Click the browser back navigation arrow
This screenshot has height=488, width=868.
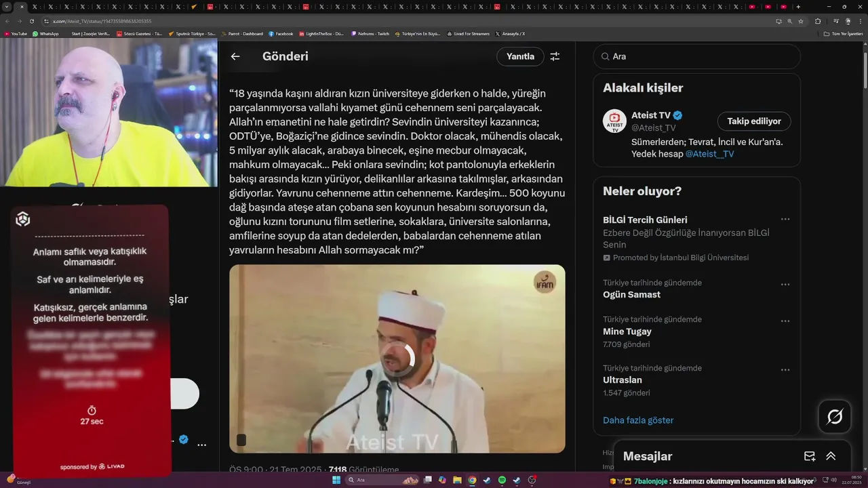pos(7,21)
